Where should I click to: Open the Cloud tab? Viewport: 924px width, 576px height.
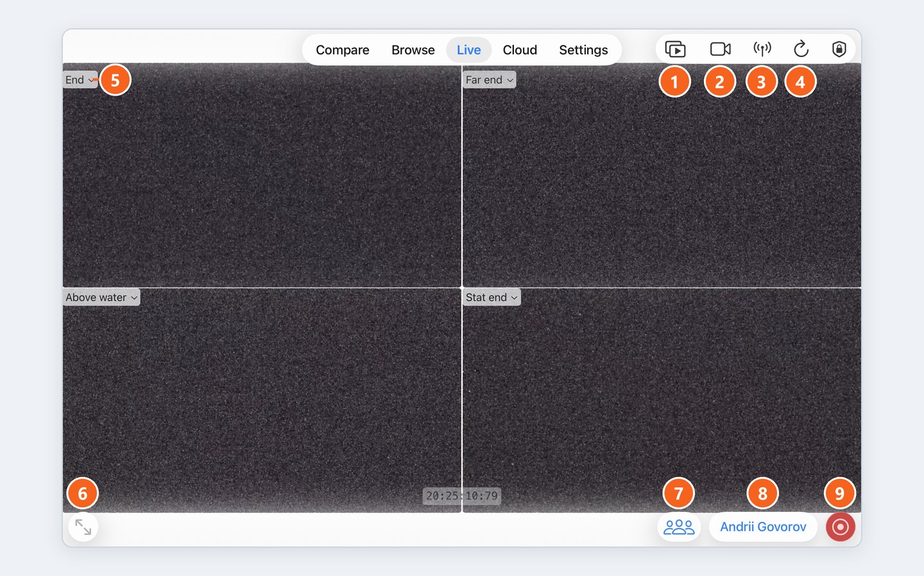[x=520, y=50]
